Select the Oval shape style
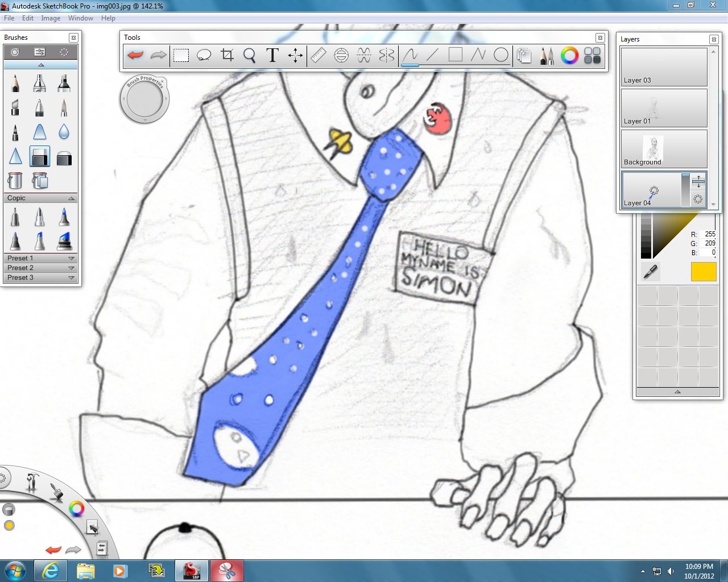 501,55
